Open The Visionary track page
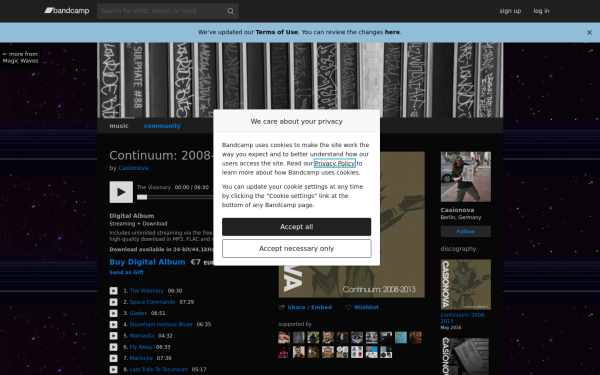This screenshot has width=600, height=375. click(147, 291)
